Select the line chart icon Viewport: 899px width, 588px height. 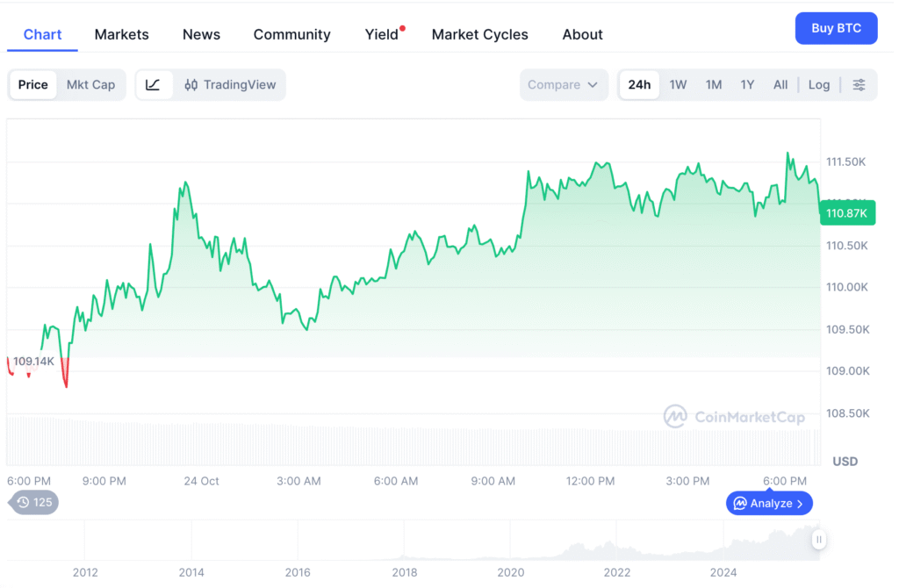click(x=153, y=85)
